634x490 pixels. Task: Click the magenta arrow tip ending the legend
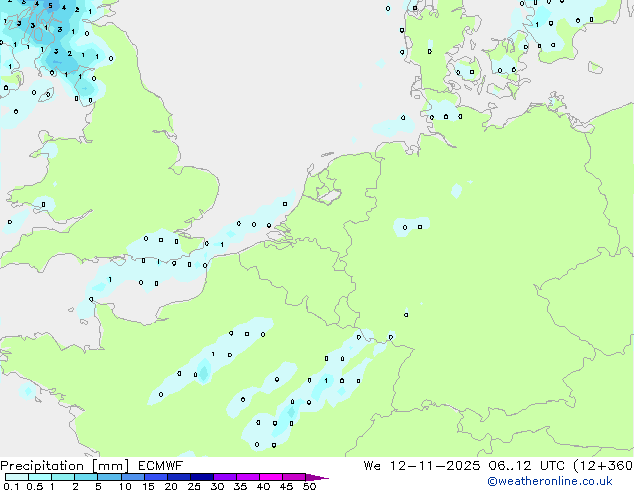(x=323, y=477)
